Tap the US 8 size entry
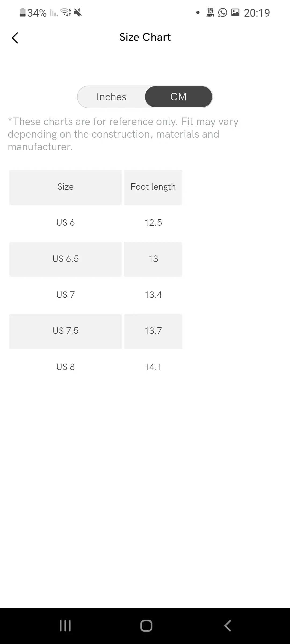Viewport: 290px width, 644px height. (x=66, y=367)
